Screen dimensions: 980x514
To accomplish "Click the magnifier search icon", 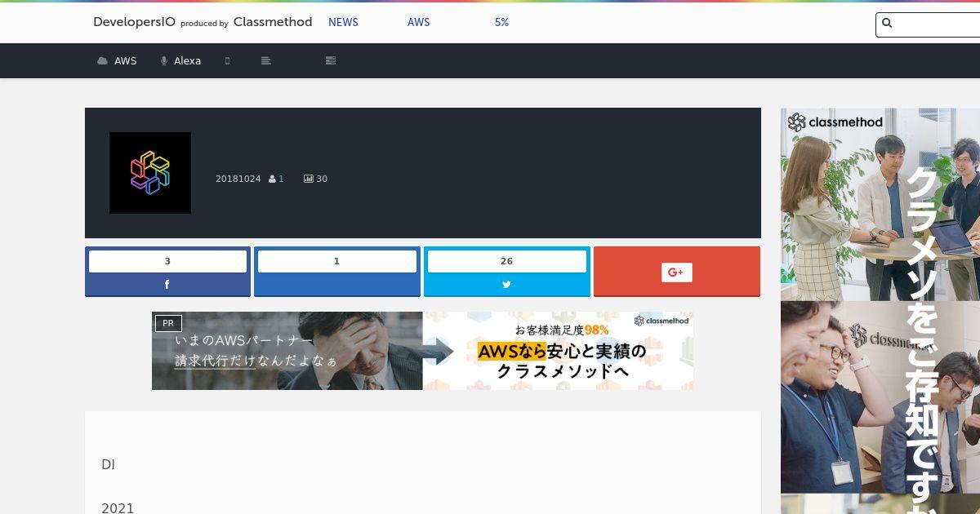I will tap(887, 24).
